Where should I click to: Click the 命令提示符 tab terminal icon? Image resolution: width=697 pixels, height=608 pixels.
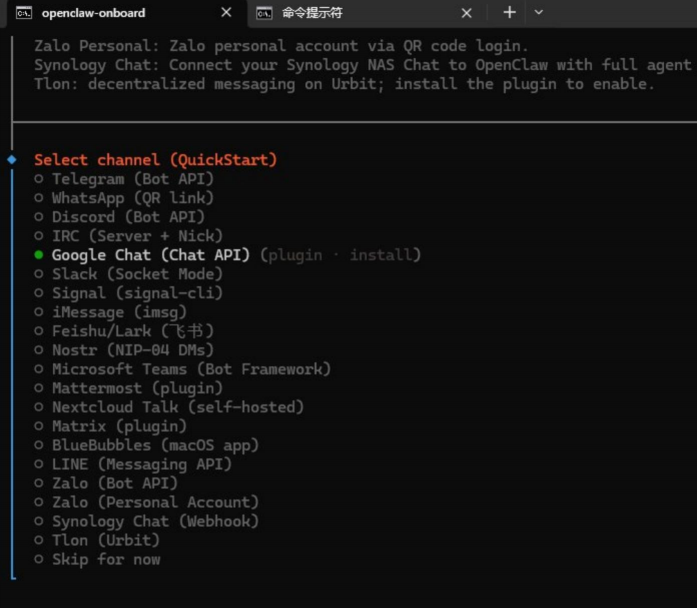coord(264,13)
